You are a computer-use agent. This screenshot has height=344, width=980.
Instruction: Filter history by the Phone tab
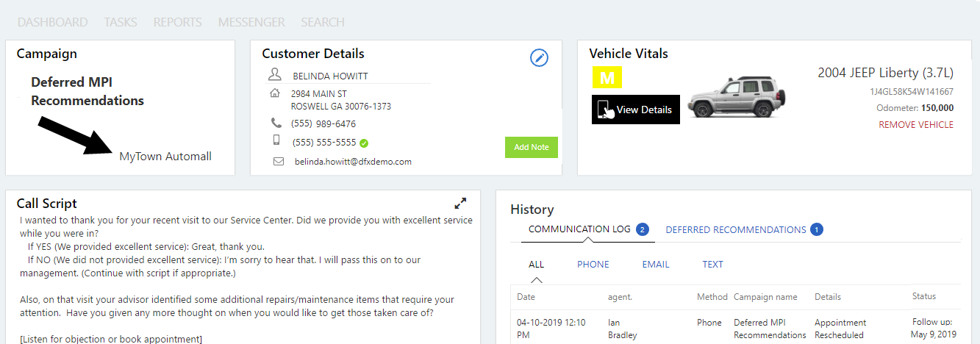coord(593,264)
